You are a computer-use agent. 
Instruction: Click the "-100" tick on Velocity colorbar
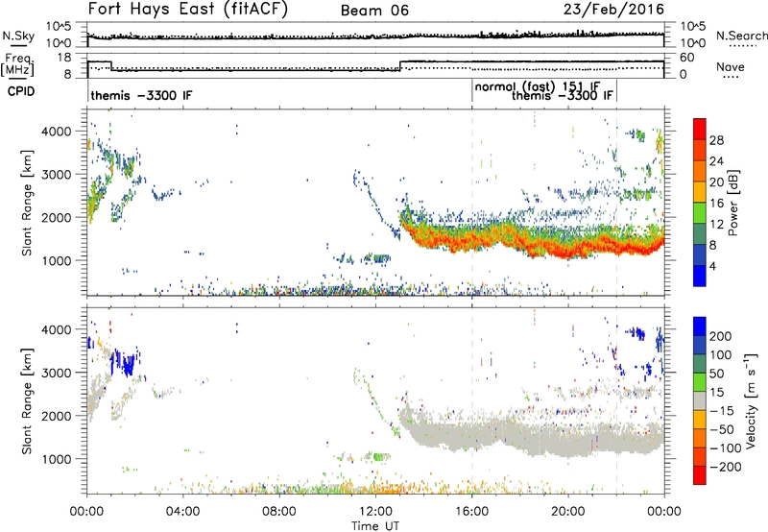pyautogui.click(x=725, y=447)
